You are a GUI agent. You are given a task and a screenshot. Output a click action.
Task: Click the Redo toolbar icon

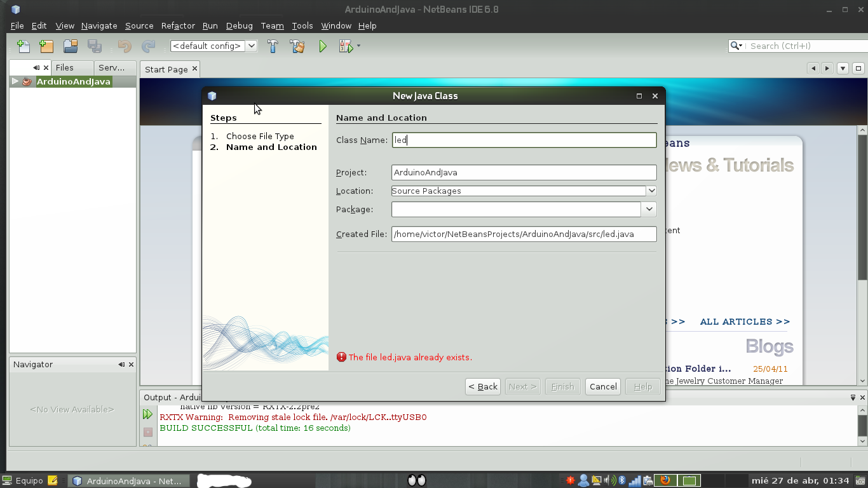(149, 46)
